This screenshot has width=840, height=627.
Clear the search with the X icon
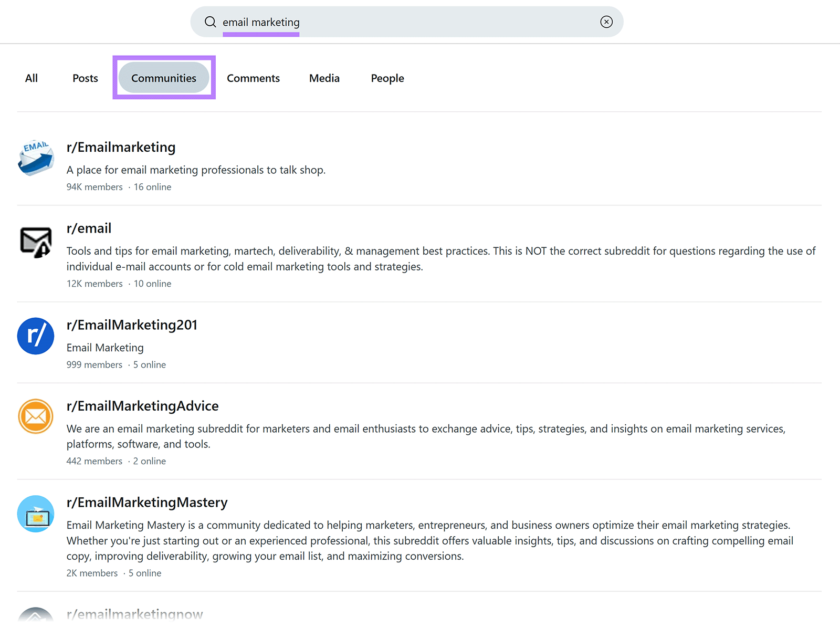click(606, 22)
